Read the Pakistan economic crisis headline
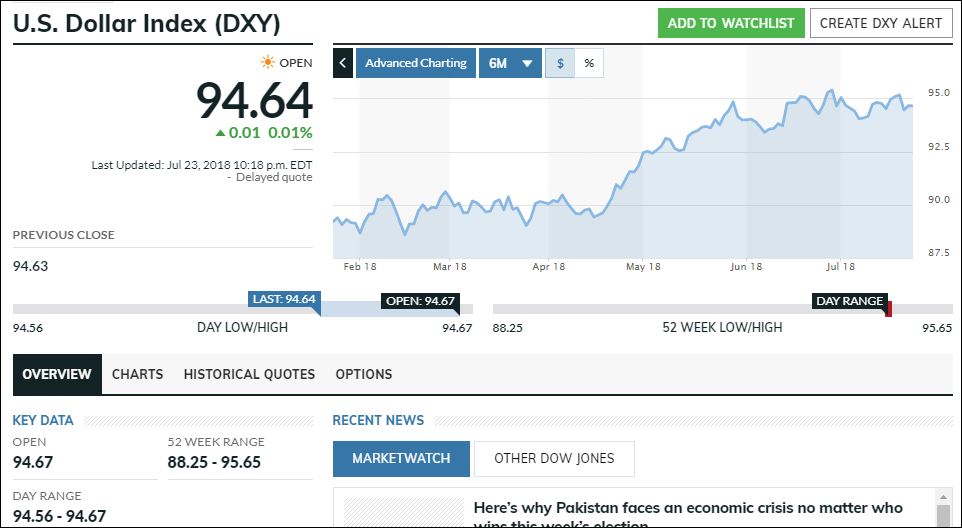 pyautogui.click(x=688, y=509)
